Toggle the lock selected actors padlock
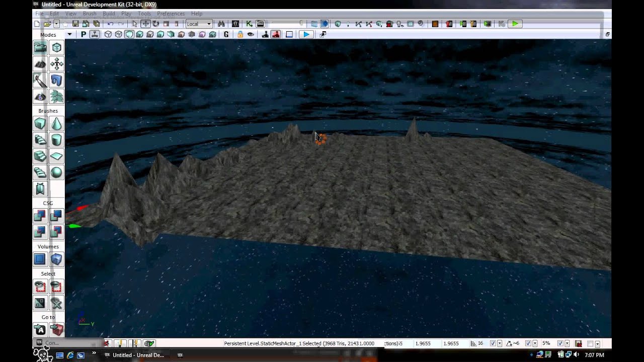 point(240,34)
